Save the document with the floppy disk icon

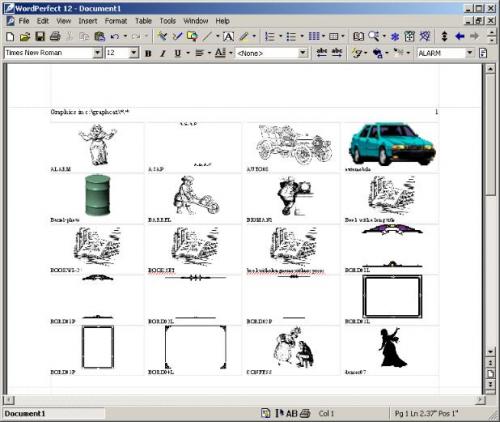pyautogui.click(x=40, y=36)
